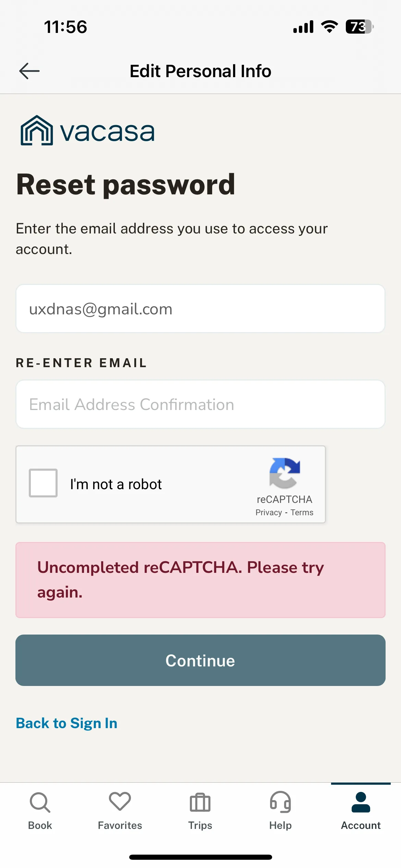The width and height of the screenshot is (401, 868).
Task: Open the Help headset tab
Action: point(280,811)
